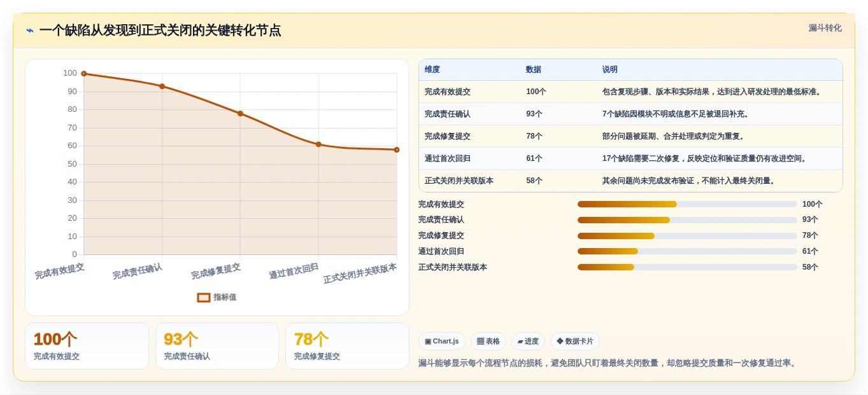
Task: Click the 完成修复提交 table row cell
Action: (x=448, y=136)
